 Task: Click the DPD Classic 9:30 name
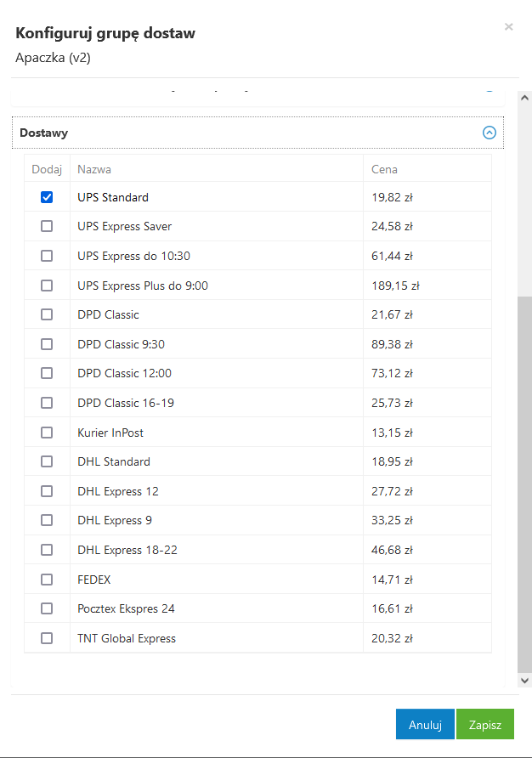pos(121,344)
